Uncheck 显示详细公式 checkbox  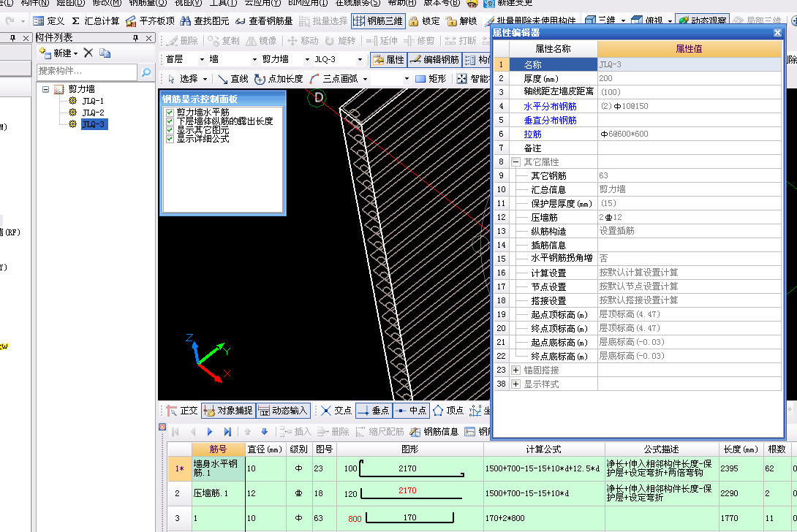[x=170, y=139]
